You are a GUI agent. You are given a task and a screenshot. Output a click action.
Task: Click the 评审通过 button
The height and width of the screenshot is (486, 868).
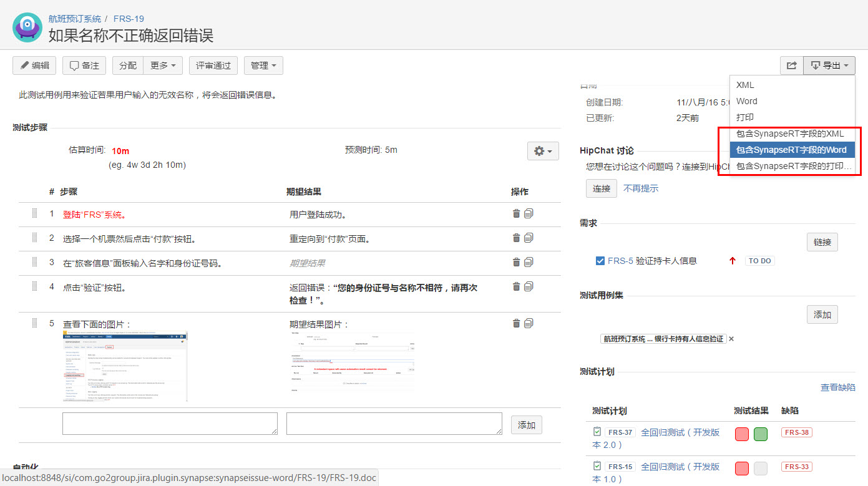213,66
